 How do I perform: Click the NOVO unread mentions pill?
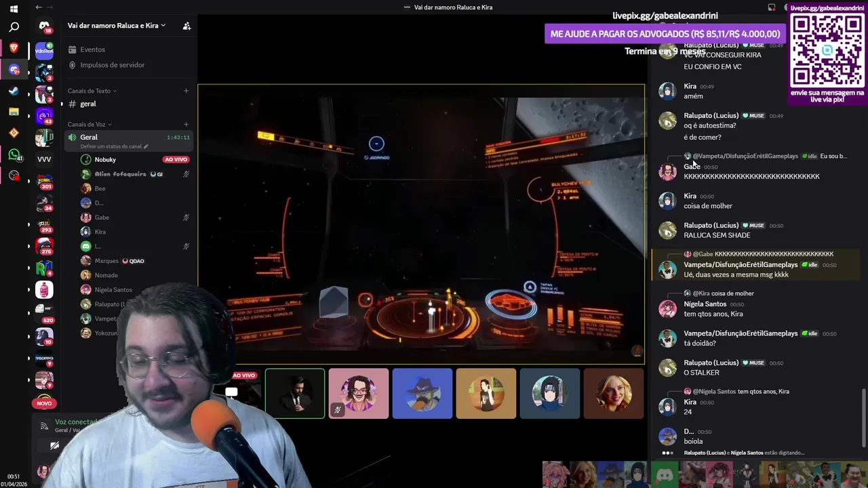tap(44, 403)
